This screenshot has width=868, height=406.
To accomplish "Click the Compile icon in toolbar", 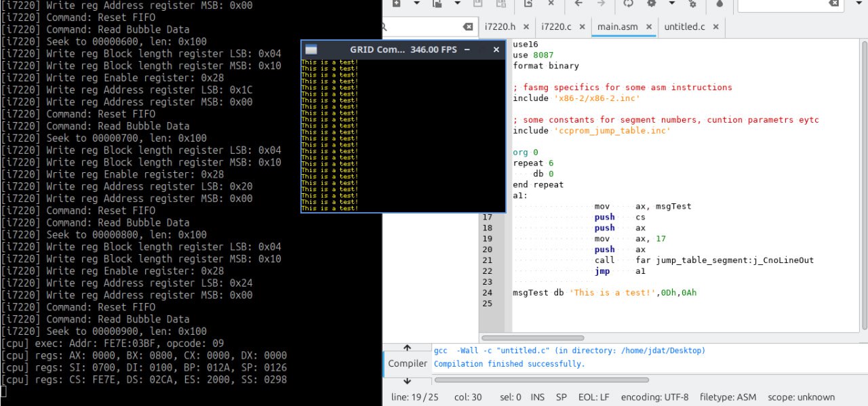I will (628, 3).
